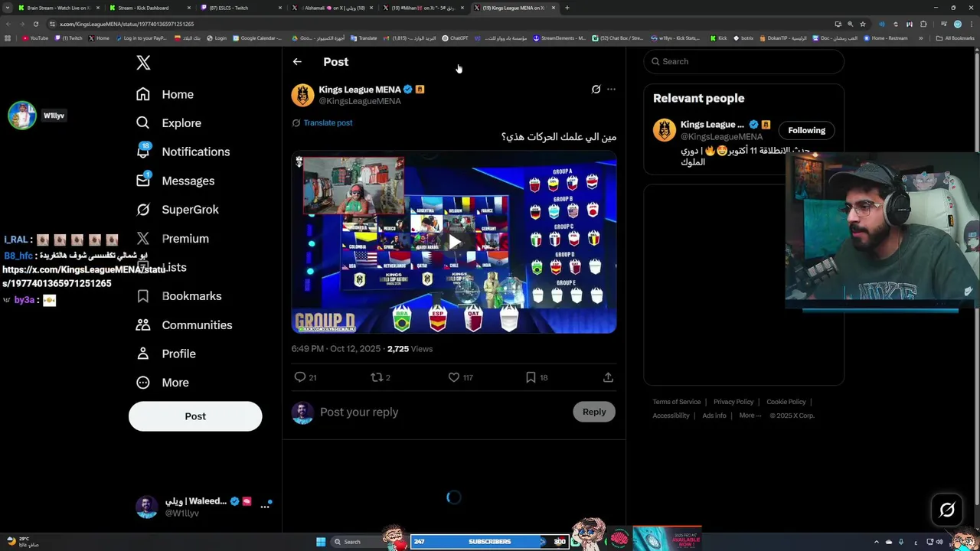Open the Kings League MENA avatar on the post
Viewport: 980px width, 551px height.
(303, 95)
